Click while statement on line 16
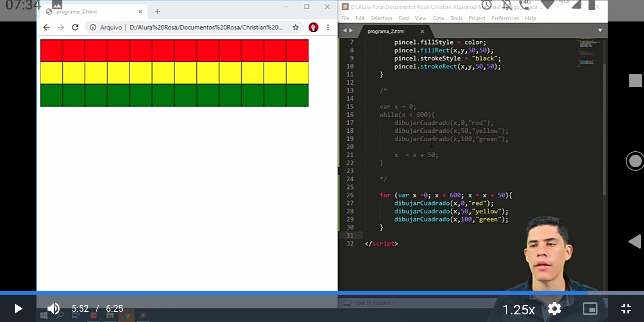 click(407, 115)
